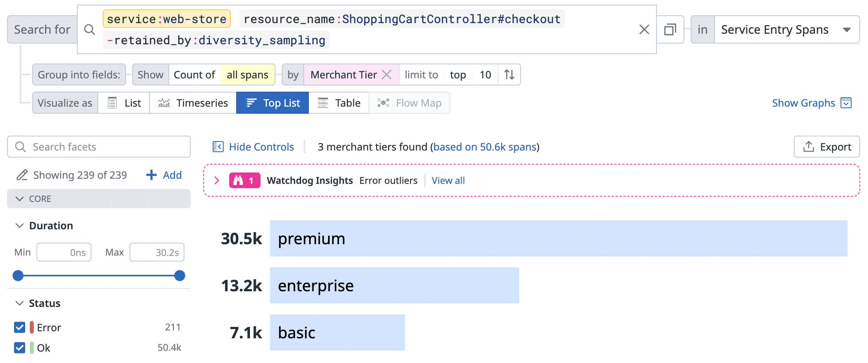
Task: Collapse the CORE facet group
Action: [99, 199]
